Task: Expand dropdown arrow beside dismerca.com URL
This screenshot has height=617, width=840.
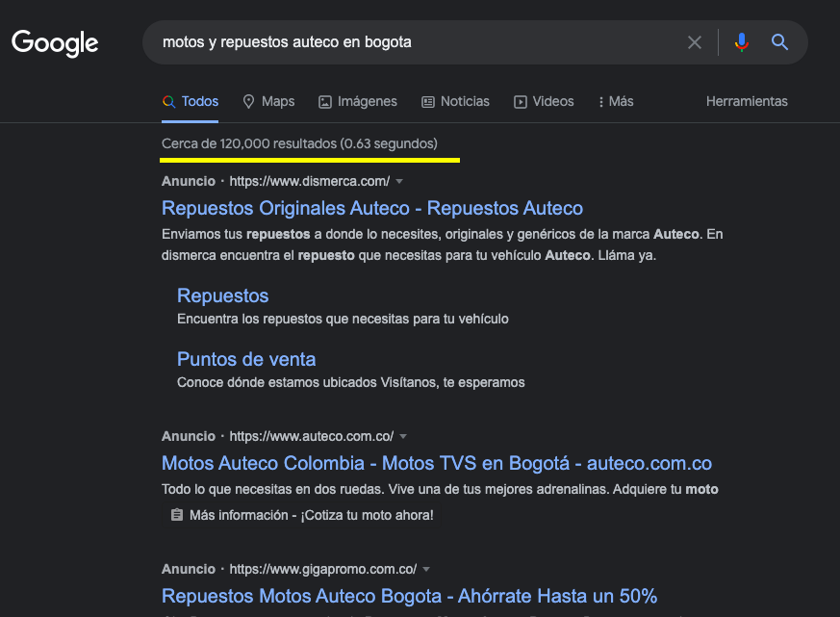Action: (x=399, y=182)
